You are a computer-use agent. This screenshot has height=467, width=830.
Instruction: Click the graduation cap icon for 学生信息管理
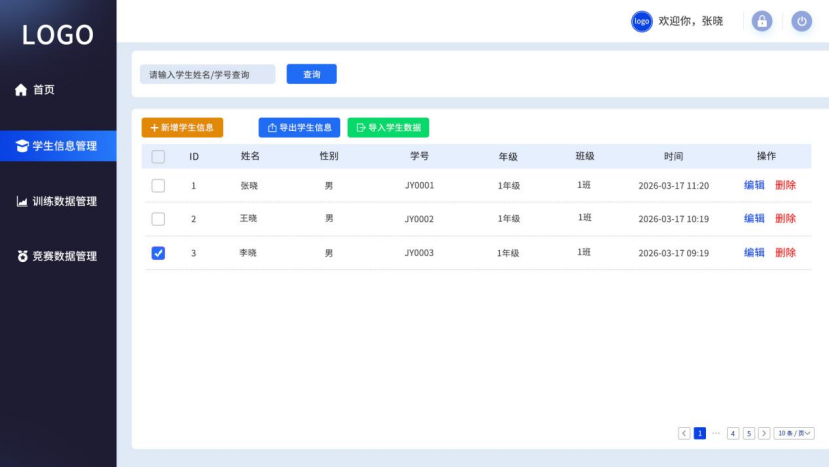[x=22, y=146]
